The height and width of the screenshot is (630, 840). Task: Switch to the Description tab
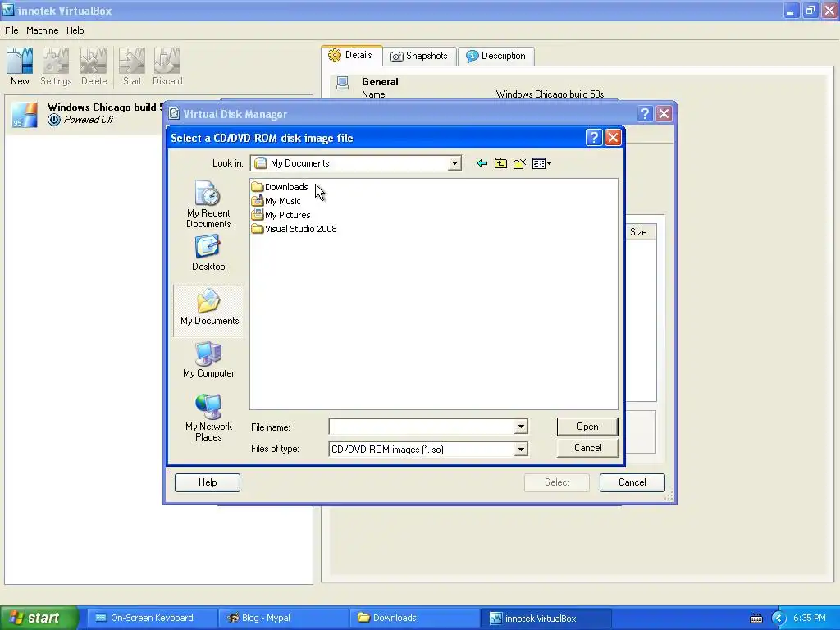[496, 56]
